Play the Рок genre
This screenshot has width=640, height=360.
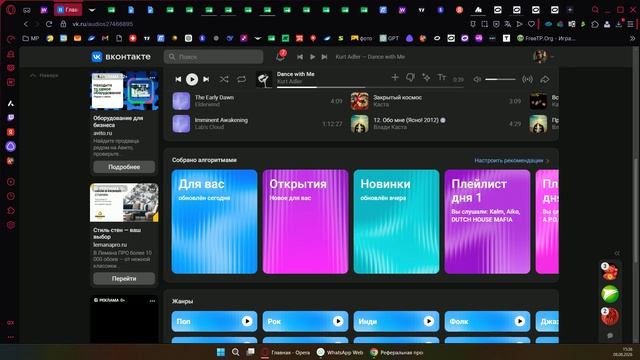point(338,321)
